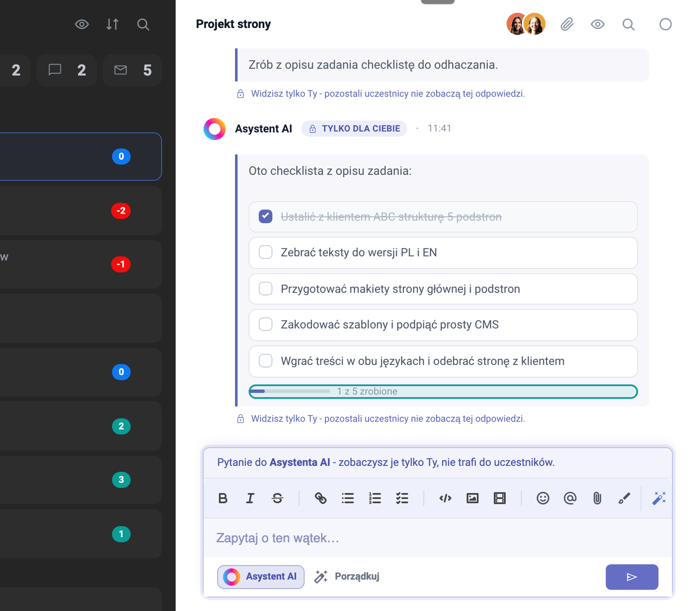Screen dimensions: 700x611
Task: Send the message with arrow button
Action: 632,577
